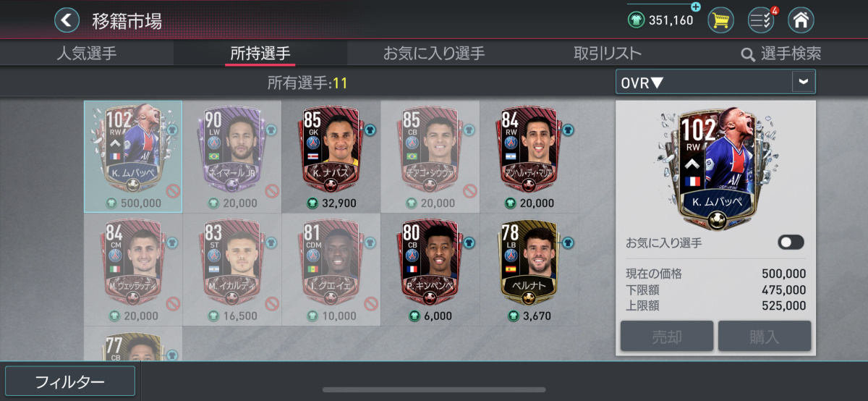Click the 購入 button

[765, 337]
